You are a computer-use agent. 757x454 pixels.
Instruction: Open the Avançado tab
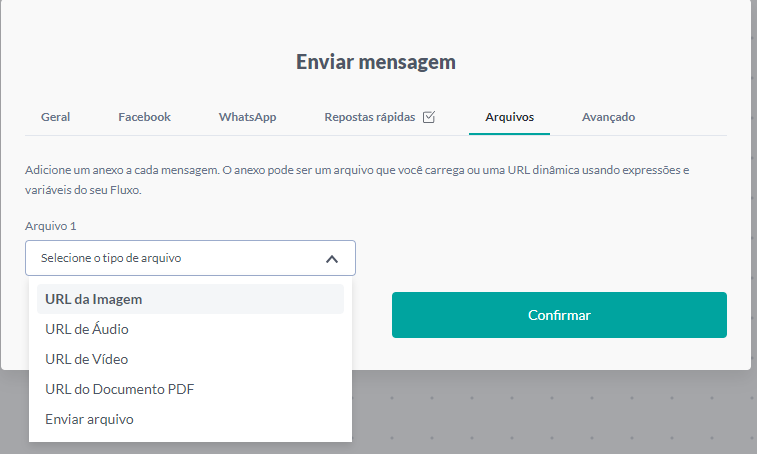point(608,117)
